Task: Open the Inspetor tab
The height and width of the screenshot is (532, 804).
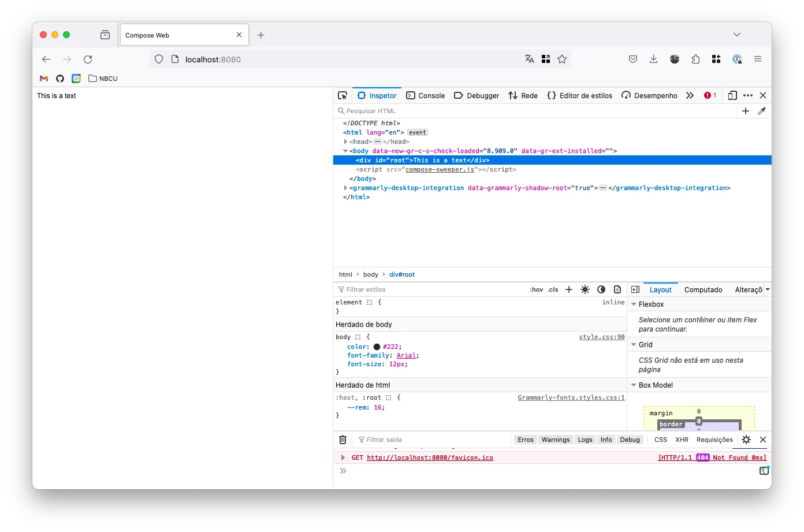Action: pyautogui.click(x=377, y=95)
